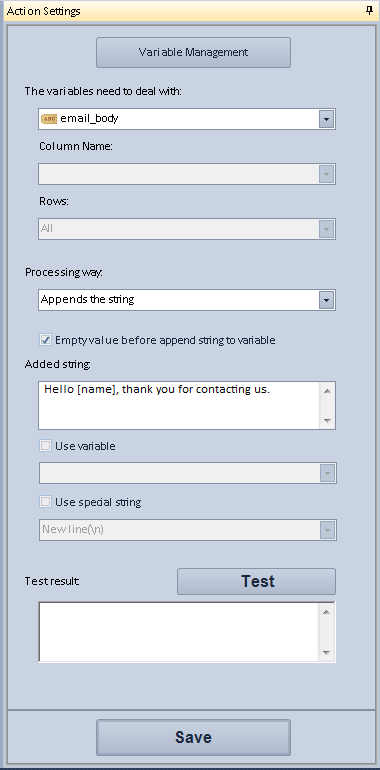The height and width of the screenshot is (770, 380).
Task: Expand the Processing way dropdown arrow
Action: pos(326,300)
